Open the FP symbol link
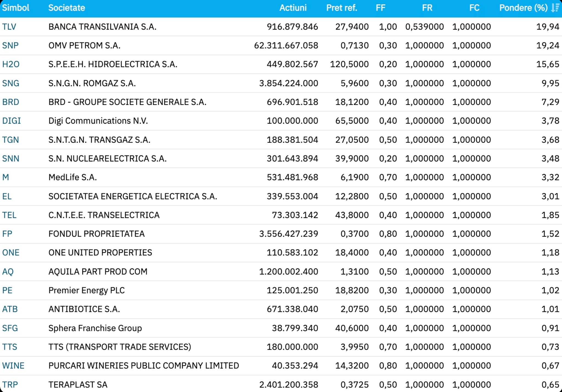The width and height of the screenshot is (562, 392). (x=7, y=234)
